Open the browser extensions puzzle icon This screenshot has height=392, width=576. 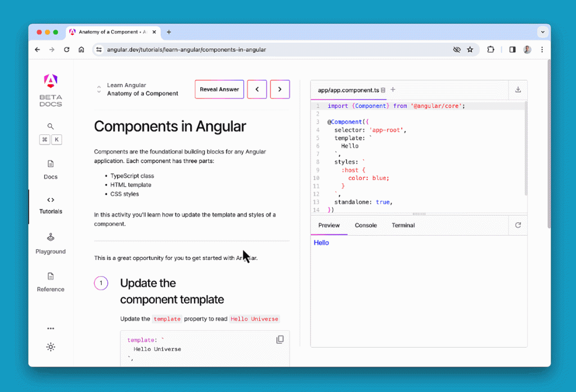click(490, 49)
